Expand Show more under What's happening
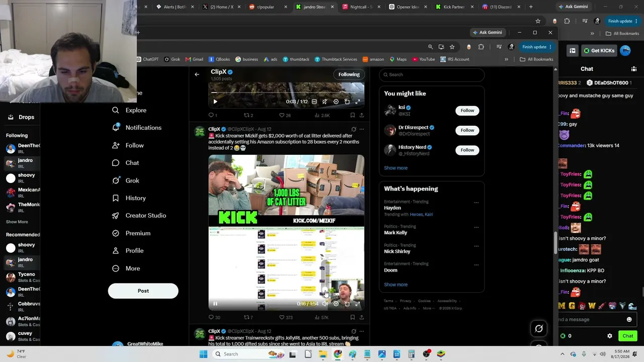Image resolution: width=644 pixels, height=362 pixels. [396, 285]
